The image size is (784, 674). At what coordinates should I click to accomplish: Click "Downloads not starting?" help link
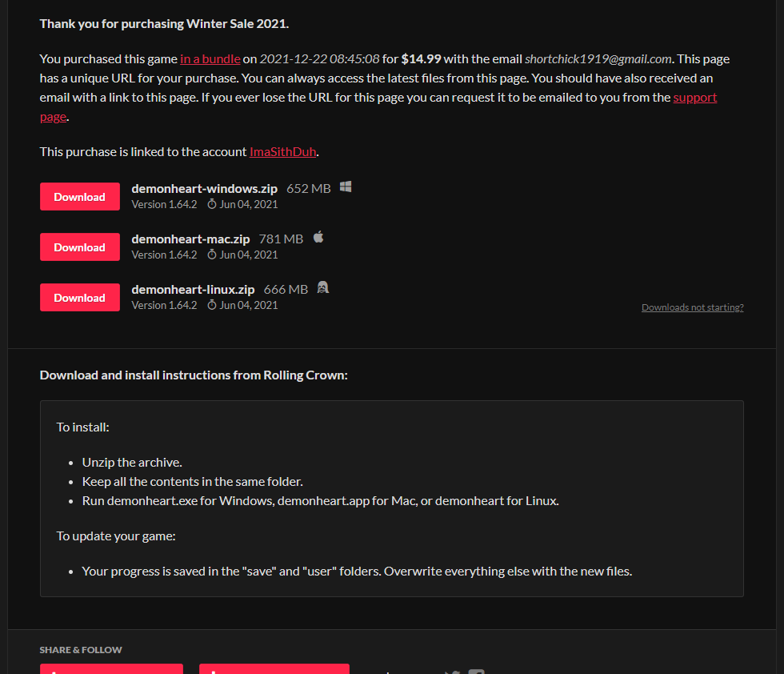[692, 308]
